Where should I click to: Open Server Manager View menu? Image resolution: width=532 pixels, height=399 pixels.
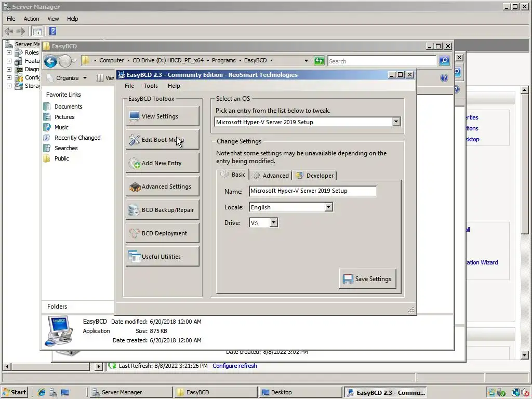click(x=53, y=19)
